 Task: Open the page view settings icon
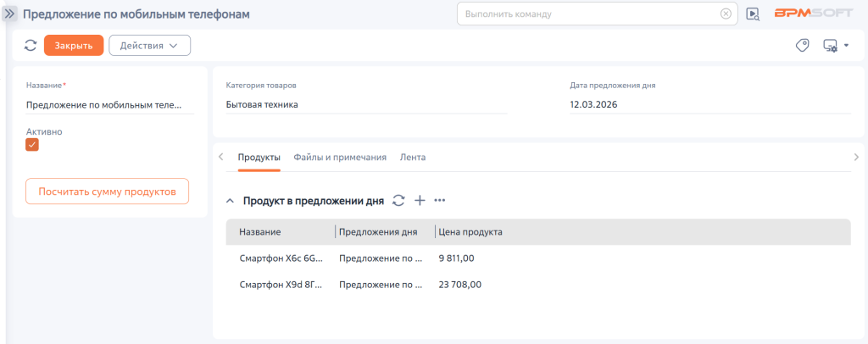click(x=832, y=46)
